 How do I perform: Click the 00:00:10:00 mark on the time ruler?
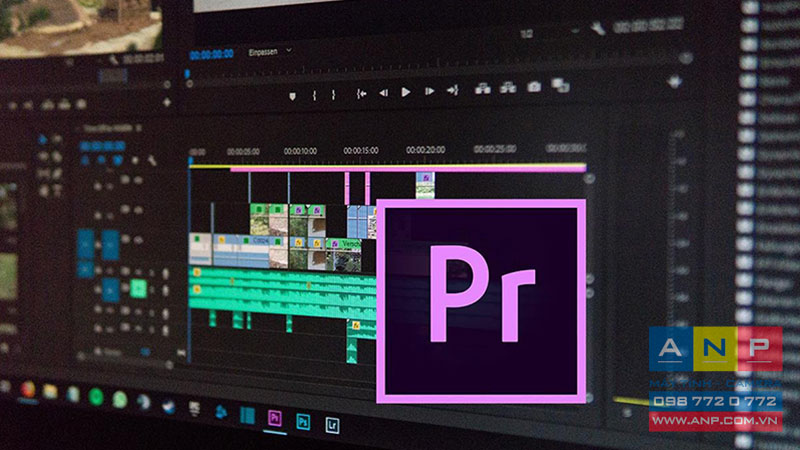point(300,151)
